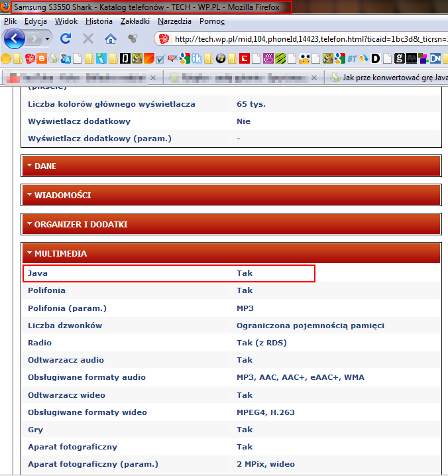
Task: Open the purple clapperboard bookmark
Action: coord(268,58)
